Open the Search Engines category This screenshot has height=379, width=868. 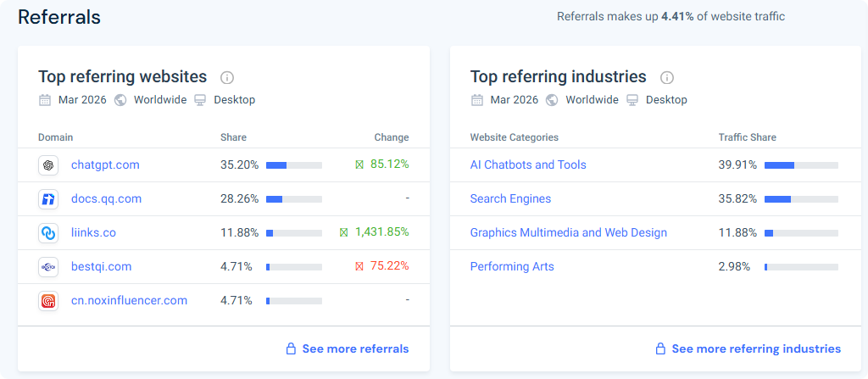coord(510,199)
